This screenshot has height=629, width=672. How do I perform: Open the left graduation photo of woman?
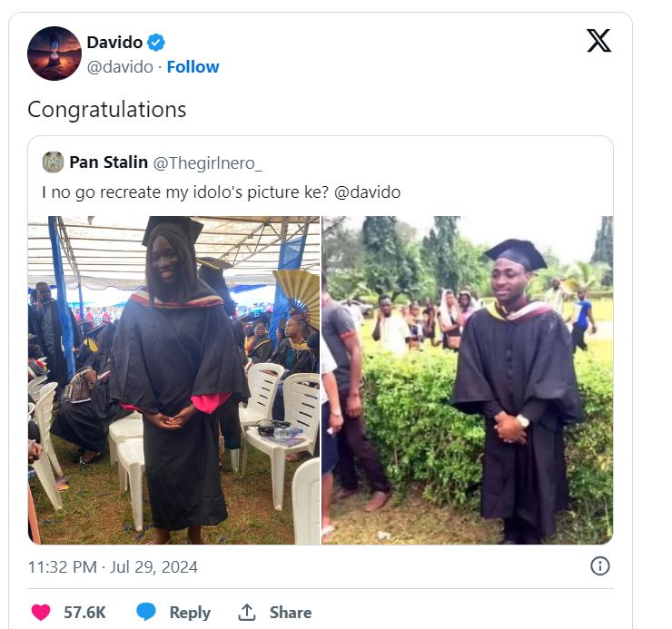coord(173,379)
